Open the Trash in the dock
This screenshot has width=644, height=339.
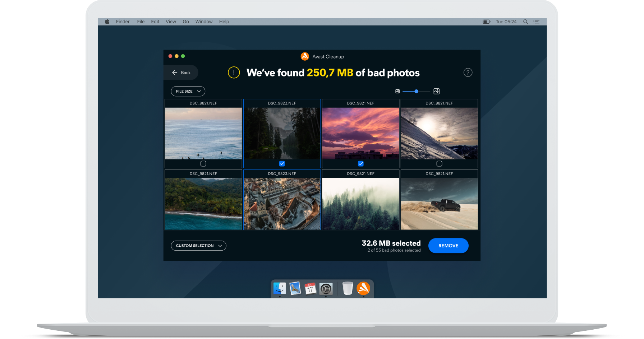[348, 288]
